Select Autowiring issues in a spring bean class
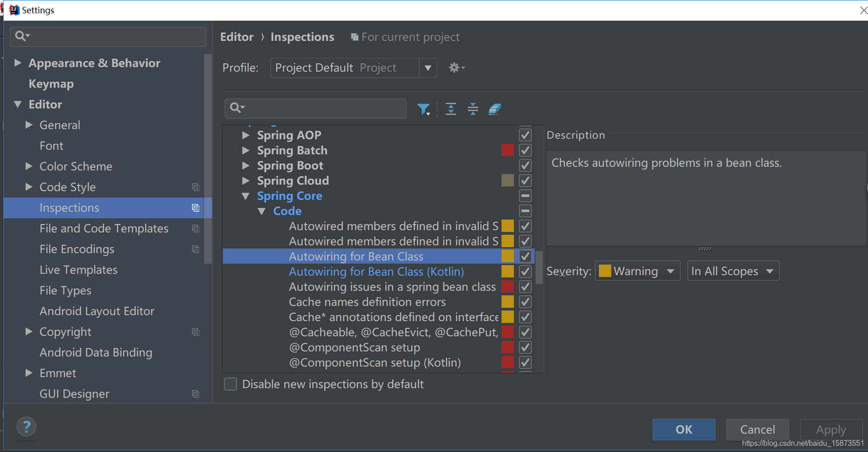Viewport: 868px width, 452px height. click(x=392, y=287)
